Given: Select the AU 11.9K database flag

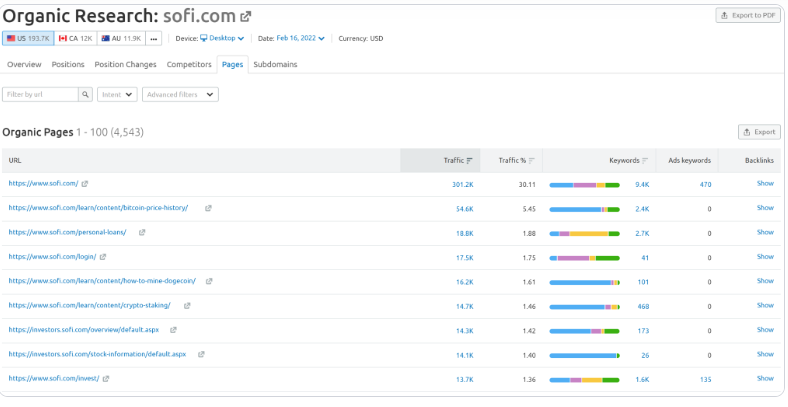Looking at the screenshot, I should (x=121, y=38).
